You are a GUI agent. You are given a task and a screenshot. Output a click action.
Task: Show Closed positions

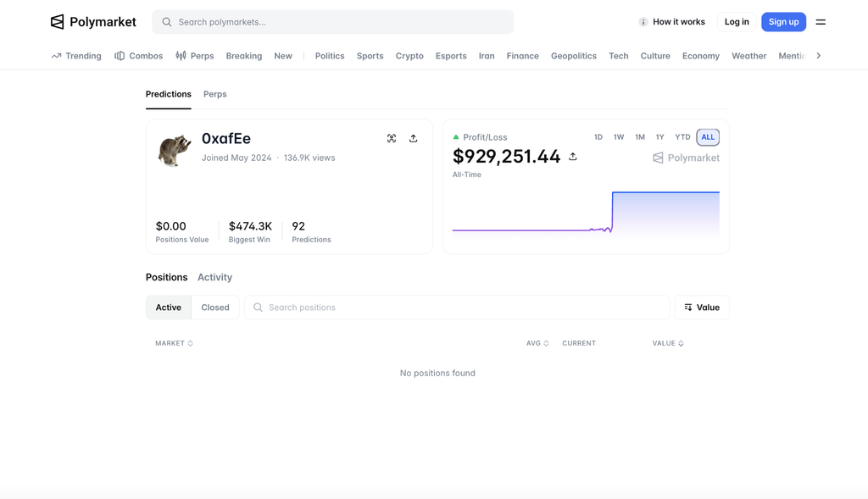click(x=215, y=308)
